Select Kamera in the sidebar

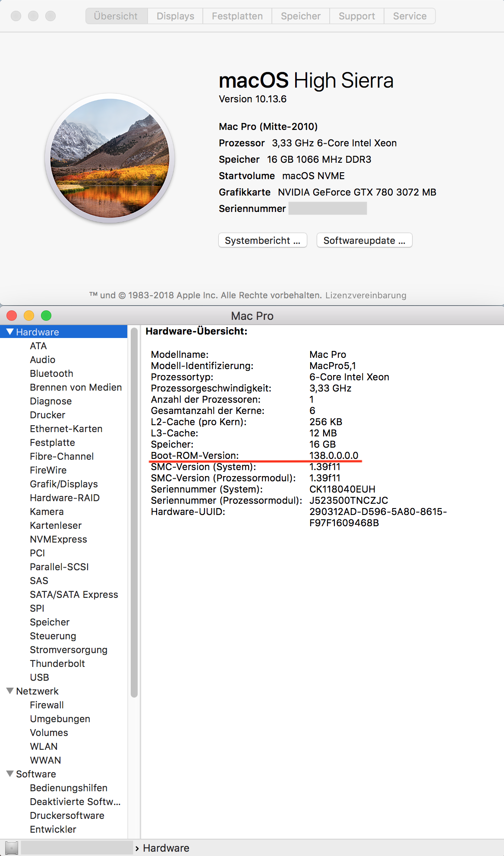(47, 512)
